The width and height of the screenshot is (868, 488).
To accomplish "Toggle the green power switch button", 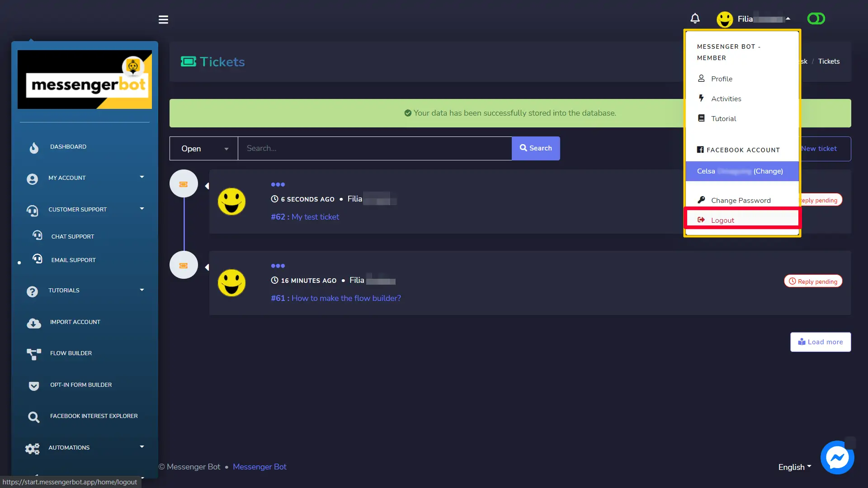I will pos(816,19).
